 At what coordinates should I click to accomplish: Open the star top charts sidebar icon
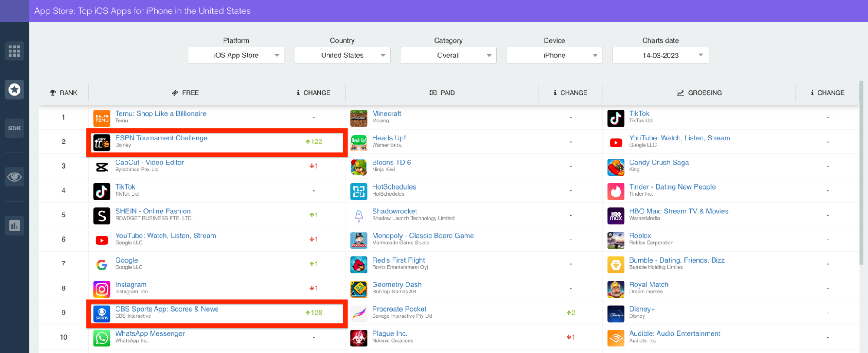14,90
